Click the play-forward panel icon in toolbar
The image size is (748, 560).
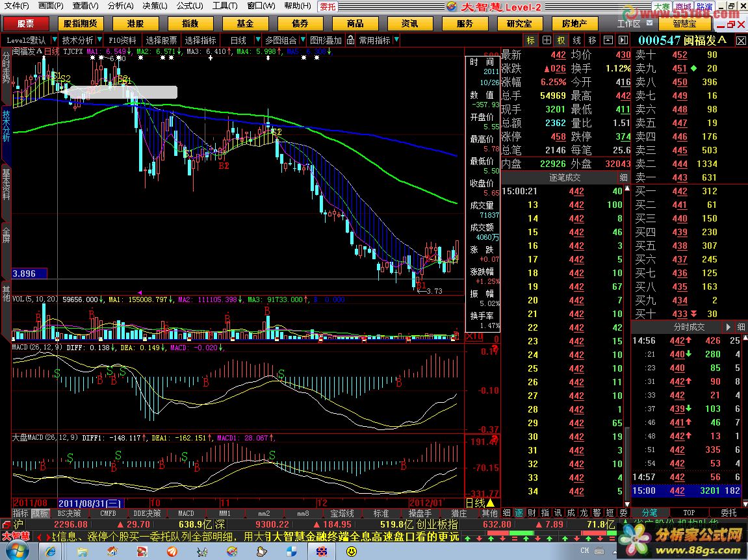coord(623,40)
